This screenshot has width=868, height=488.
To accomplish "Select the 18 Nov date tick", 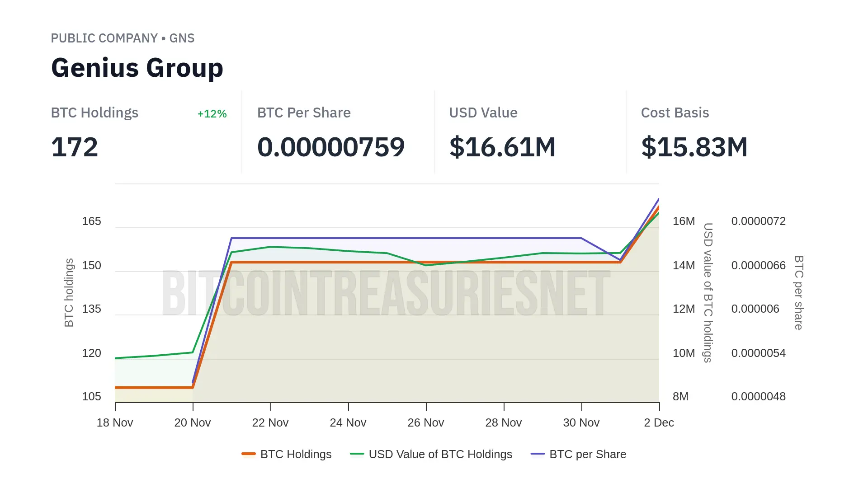I will (x=115, y=423).
